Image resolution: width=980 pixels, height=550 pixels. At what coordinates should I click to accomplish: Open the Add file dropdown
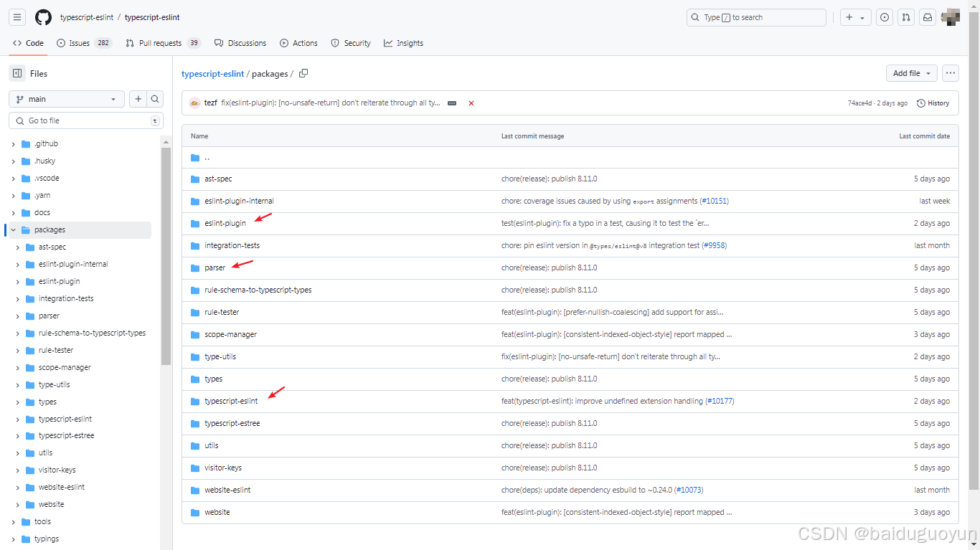(x=912, y=73)
